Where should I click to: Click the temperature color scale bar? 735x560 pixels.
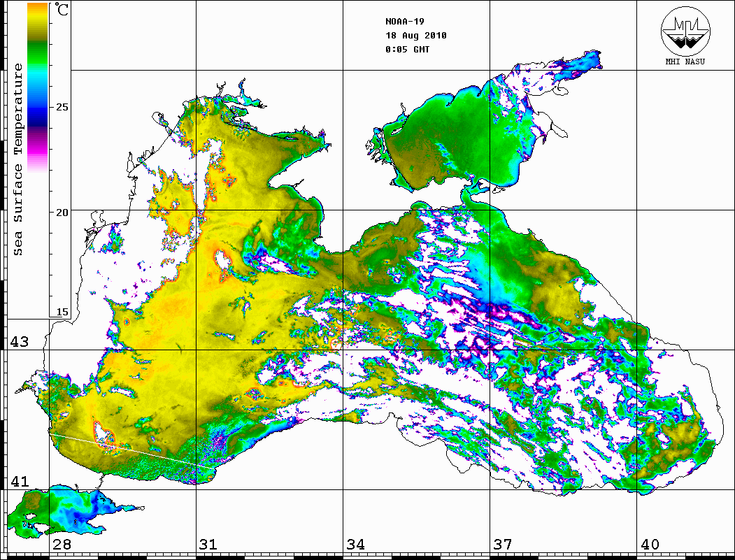38,87
